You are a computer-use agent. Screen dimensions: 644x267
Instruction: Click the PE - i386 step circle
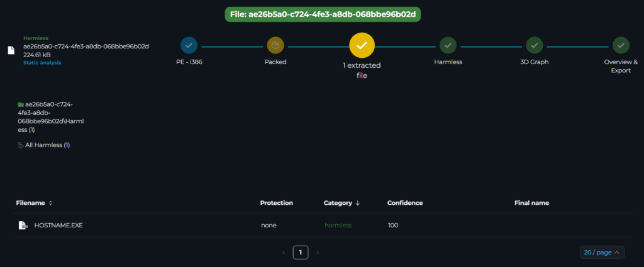click(189, 45)
